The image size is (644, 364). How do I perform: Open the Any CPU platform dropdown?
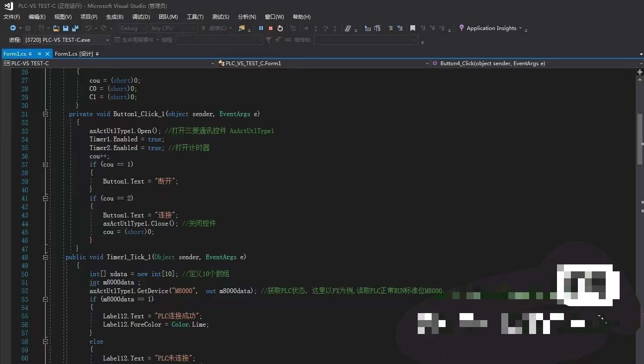(174, 28)
